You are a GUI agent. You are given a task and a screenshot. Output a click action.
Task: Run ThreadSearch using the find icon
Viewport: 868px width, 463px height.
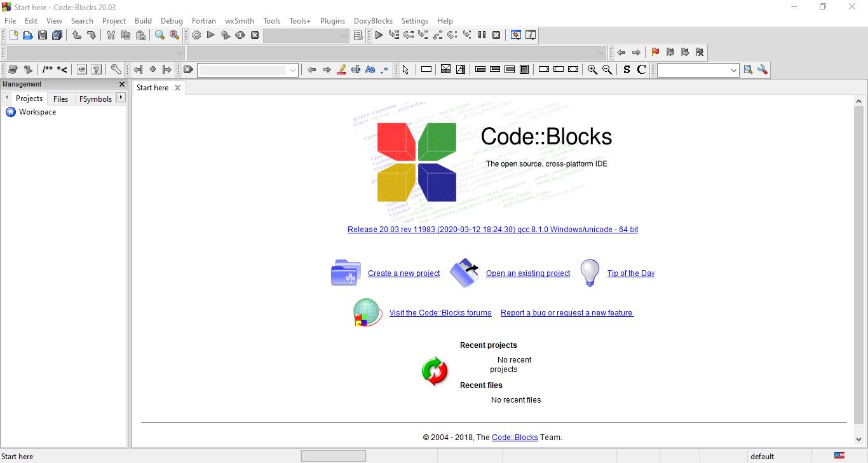(x=749, y=70)
